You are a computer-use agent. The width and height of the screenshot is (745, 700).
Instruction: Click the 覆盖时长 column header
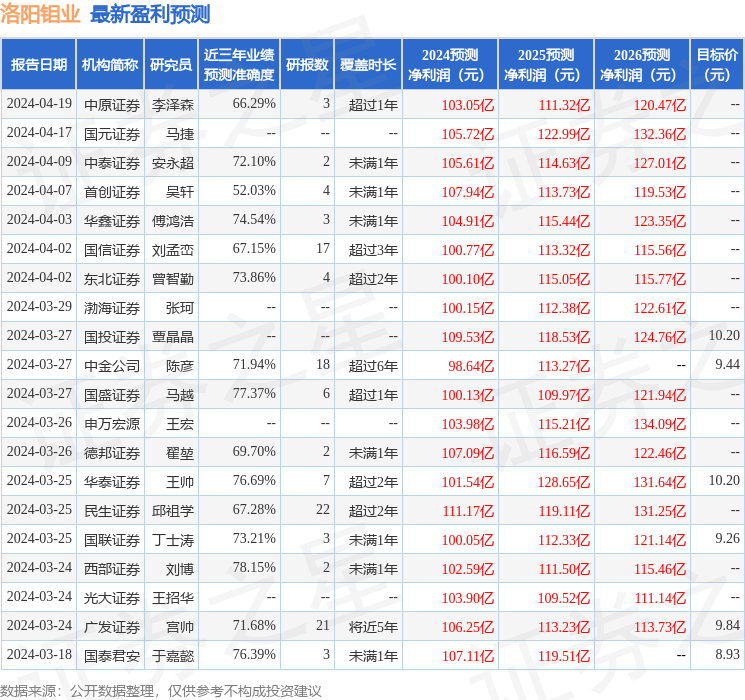[368, 65]
